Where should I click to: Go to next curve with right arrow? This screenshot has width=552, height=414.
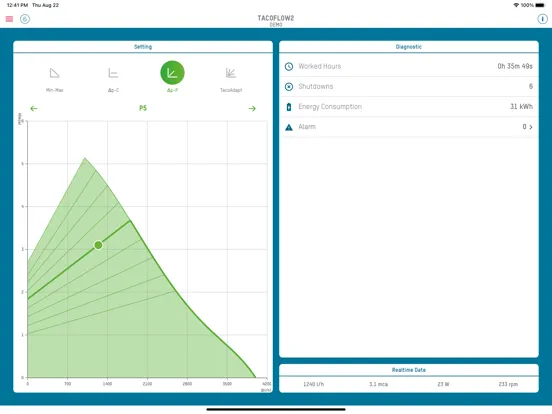tap(252, 108)
